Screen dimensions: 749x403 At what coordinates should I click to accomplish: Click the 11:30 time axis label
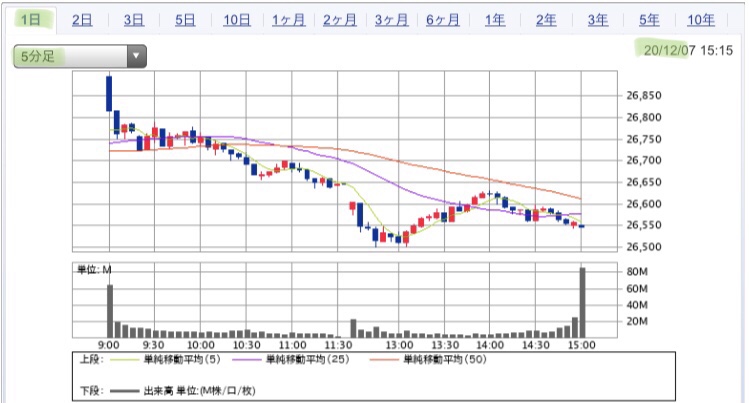pyautogui.click(x=338, y=345)
